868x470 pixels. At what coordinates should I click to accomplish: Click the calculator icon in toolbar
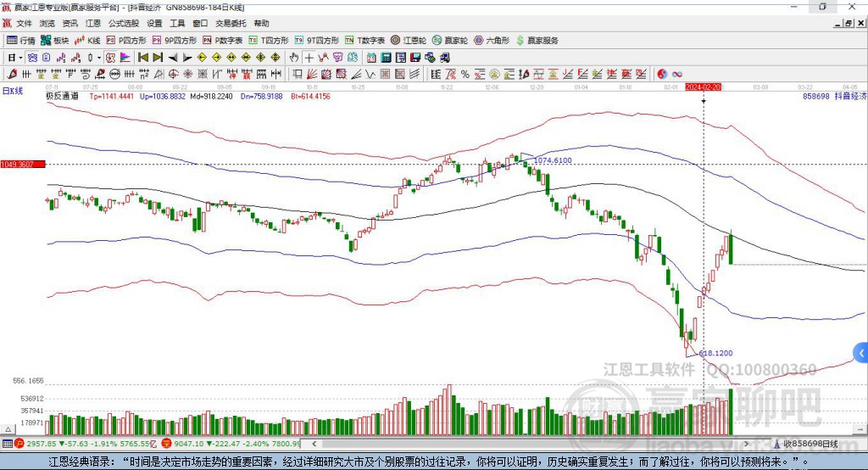click(x=386, y=58)
